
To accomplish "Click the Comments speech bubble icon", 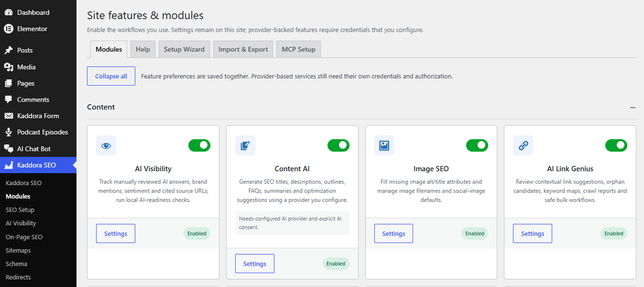I will pos(8,99).
